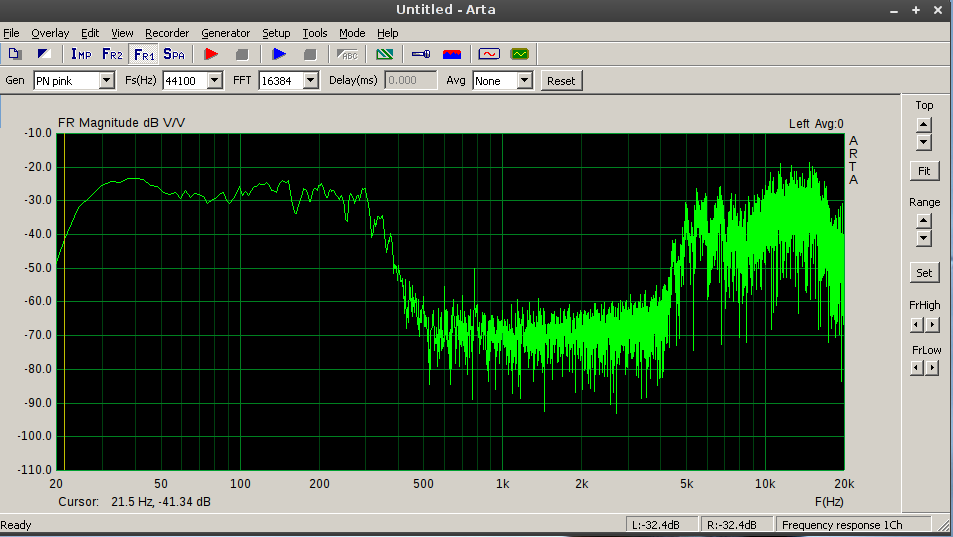The image size is (953, 537).
Task: Open the File menu
Action: click(x=12, y=33)
